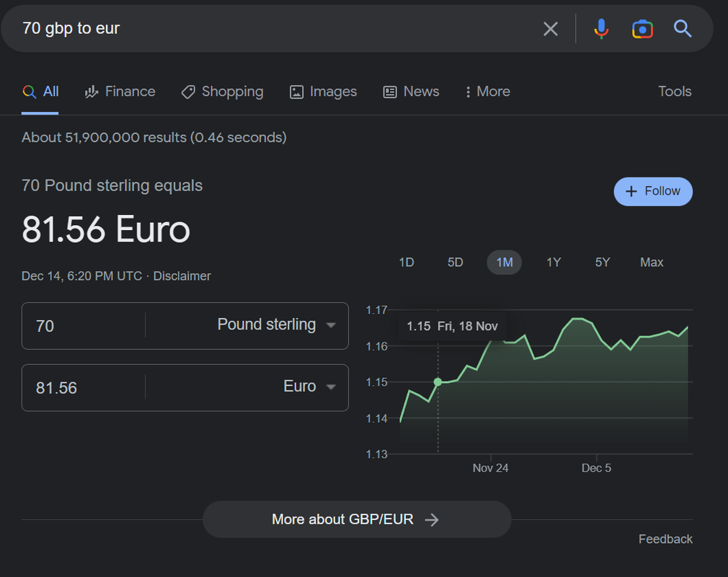Click the amount field containing 70

(x=83, y=326)
